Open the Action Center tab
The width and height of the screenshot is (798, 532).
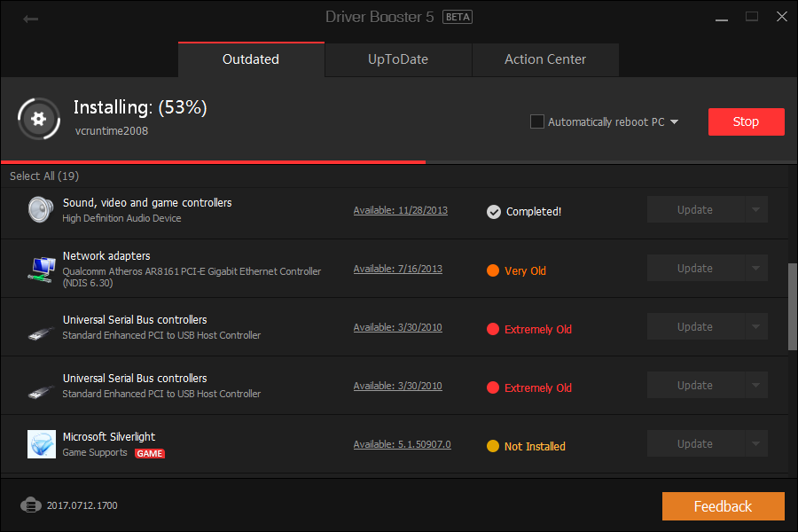click(x=545, y=59)
